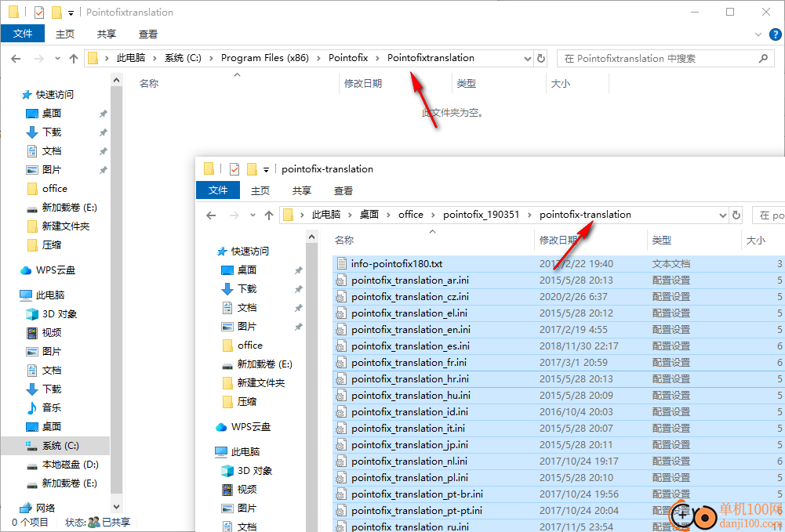
Task: Select pointofix_translation_nl.ini
Action: click(x=409, y=461)
